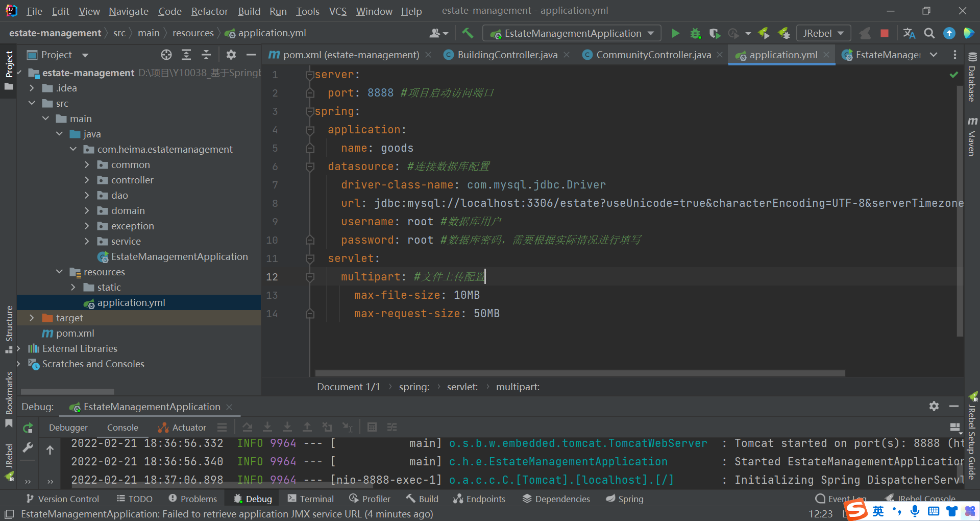Open Debug panel settings gear
Viewport: 980px width, 521px height.
pyautogui.click(x=934, y=406)
